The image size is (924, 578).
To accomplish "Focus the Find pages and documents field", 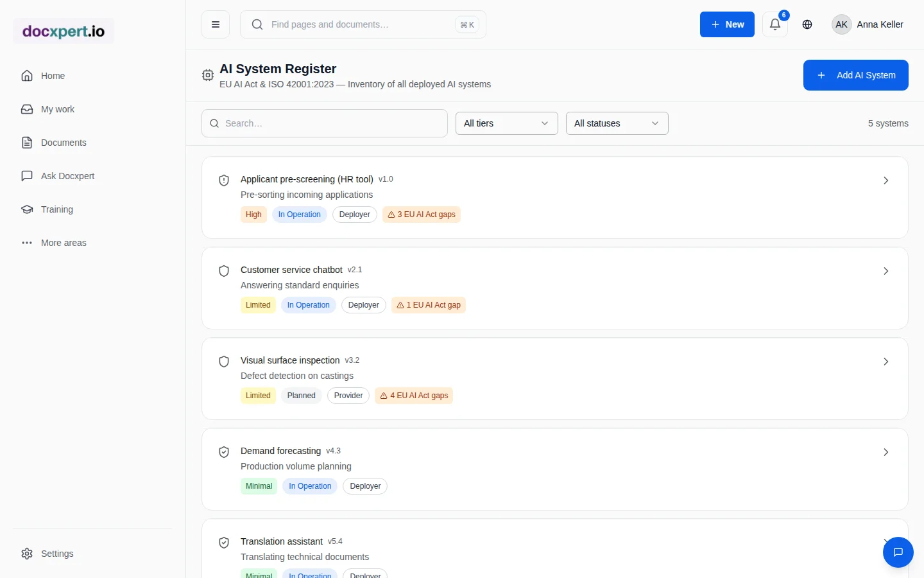I will tap(363, 24).
